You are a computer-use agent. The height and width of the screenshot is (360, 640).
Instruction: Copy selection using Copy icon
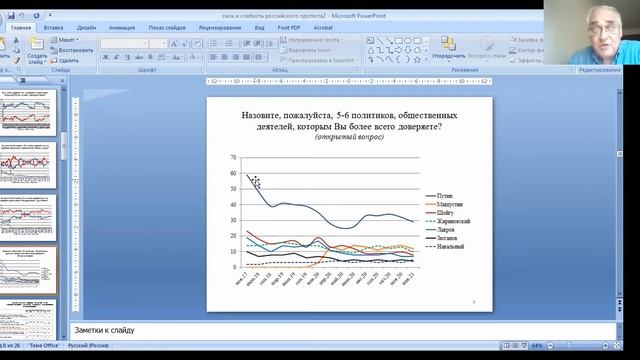[16, 50]
